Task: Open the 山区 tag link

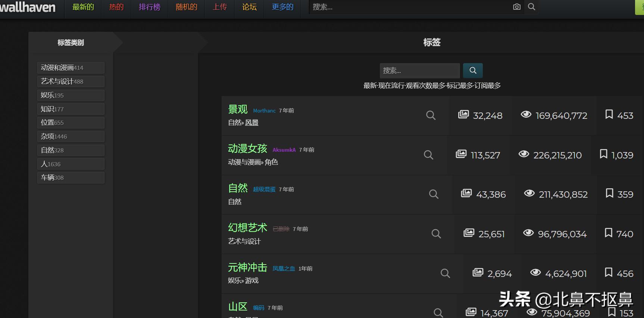Action: [x=238, y=307]
